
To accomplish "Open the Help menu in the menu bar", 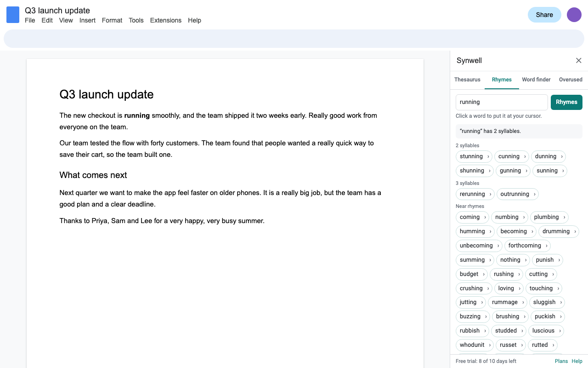I will 194,20.
